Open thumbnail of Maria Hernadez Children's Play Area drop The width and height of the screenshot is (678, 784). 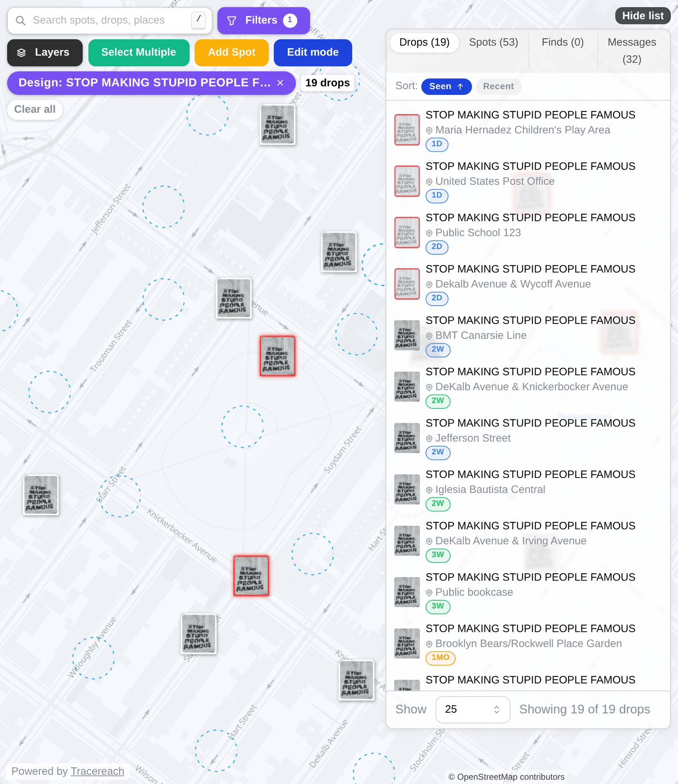[407, 130]
